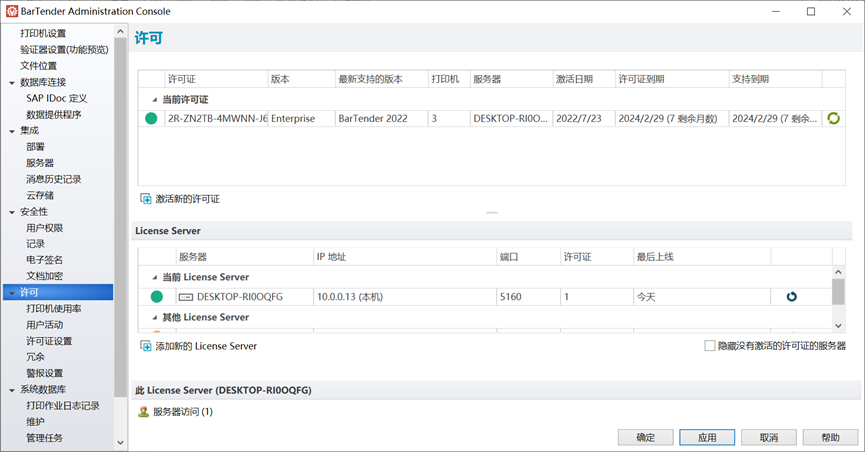Collapse the 安全性 tree node
This screenshot has height=452, width=865.
point(11,212)
